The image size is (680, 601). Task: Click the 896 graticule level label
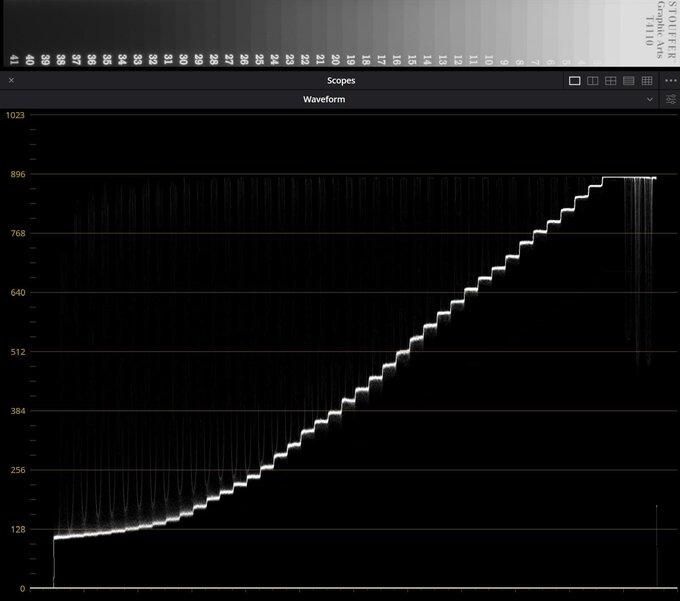click(x=18, y=174)
